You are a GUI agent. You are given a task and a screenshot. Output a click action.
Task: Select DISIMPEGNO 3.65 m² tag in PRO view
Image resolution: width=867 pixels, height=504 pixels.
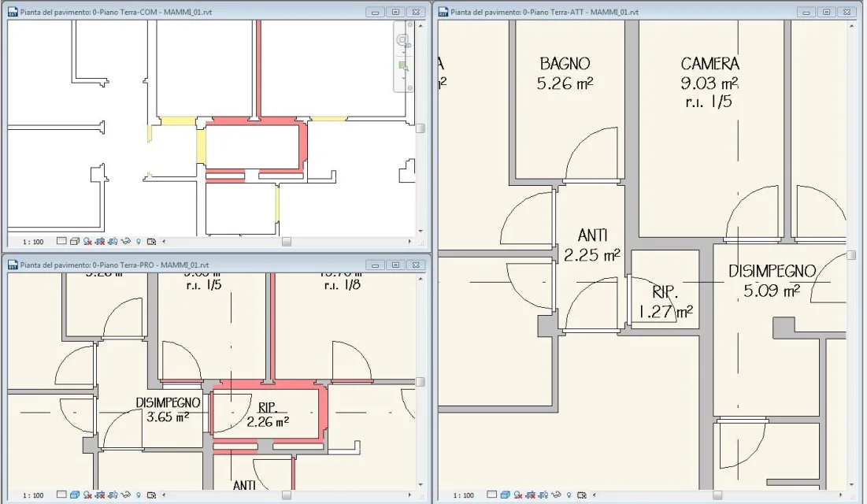[168, 410]
